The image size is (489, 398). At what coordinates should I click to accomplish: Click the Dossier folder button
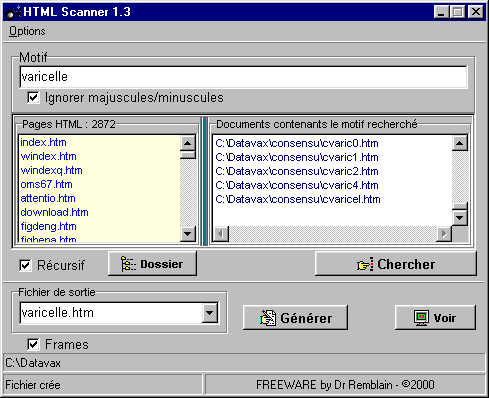[152, 264]
